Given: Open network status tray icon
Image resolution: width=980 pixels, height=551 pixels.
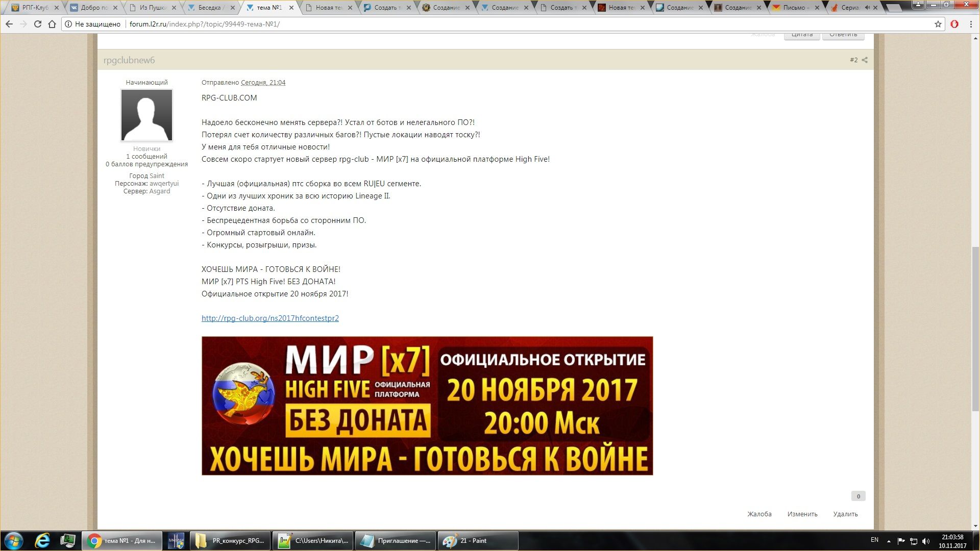Looking at the screenshot, I should click(x=914, y=541).
